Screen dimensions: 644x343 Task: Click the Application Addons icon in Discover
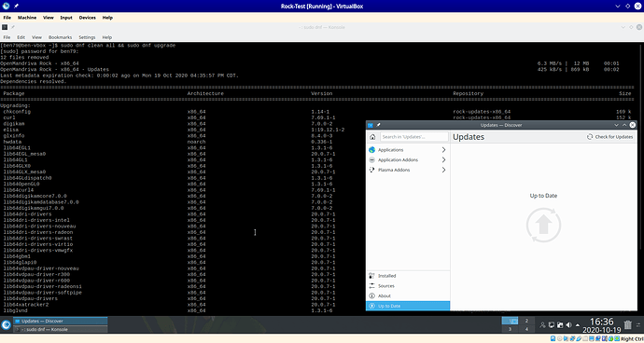372,160
